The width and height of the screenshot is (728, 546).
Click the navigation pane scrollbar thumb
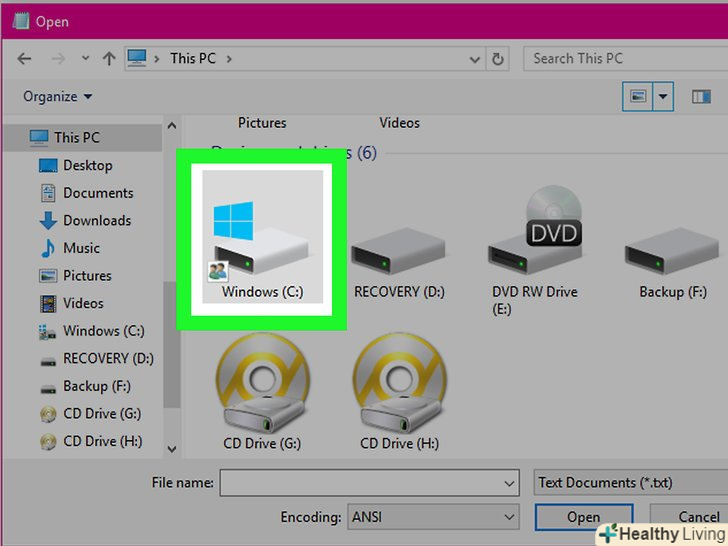tap(172, 344)
